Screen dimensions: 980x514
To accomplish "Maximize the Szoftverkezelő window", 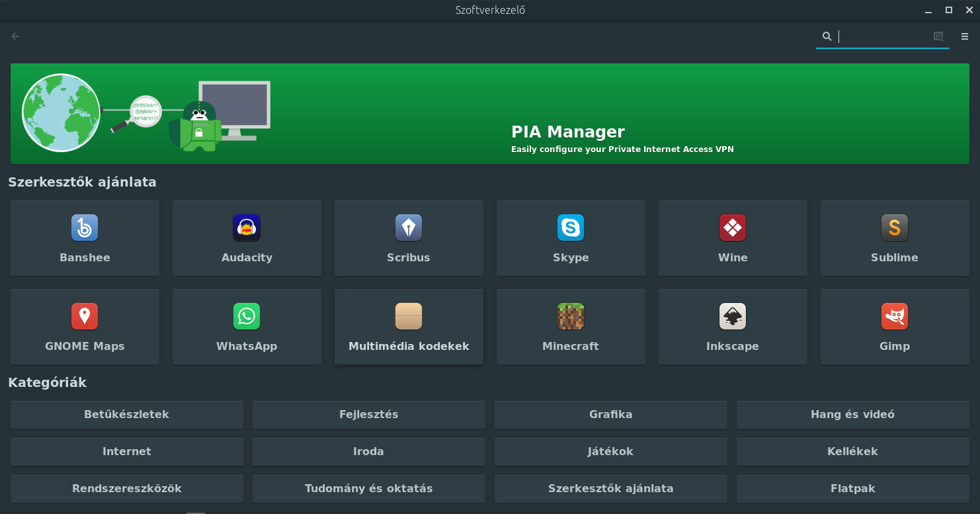I will coord(949,10).
